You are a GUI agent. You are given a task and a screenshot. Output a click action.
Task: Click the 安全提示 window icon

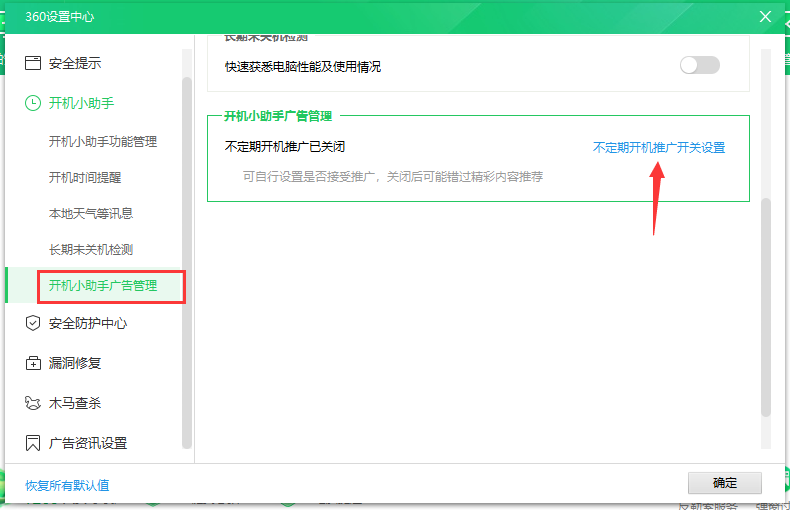[33, 63]
